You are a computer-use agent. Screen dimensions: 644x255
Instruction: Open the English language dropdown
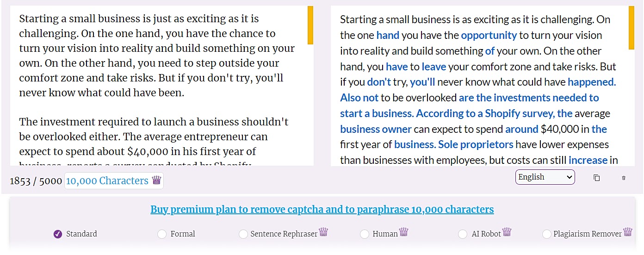545,177
